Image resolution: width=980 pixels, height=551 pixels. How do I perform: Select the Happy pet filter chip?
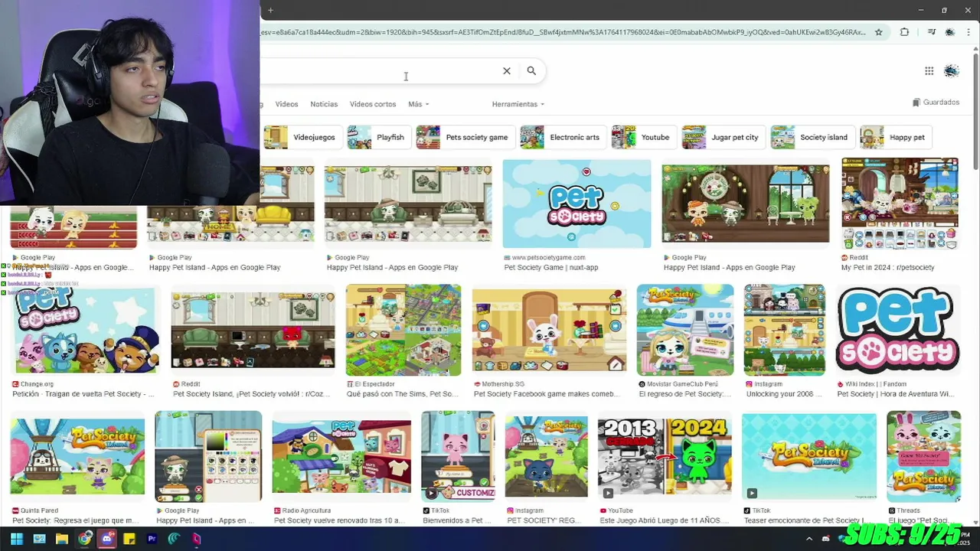pos(896,137)
